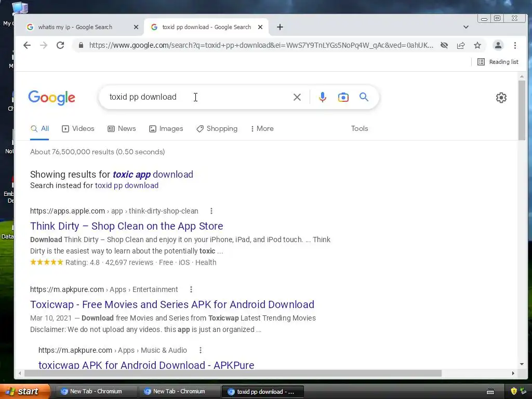Reload the current page
Viewport: 532px width, 399px height.
click(x=60, y=45)
